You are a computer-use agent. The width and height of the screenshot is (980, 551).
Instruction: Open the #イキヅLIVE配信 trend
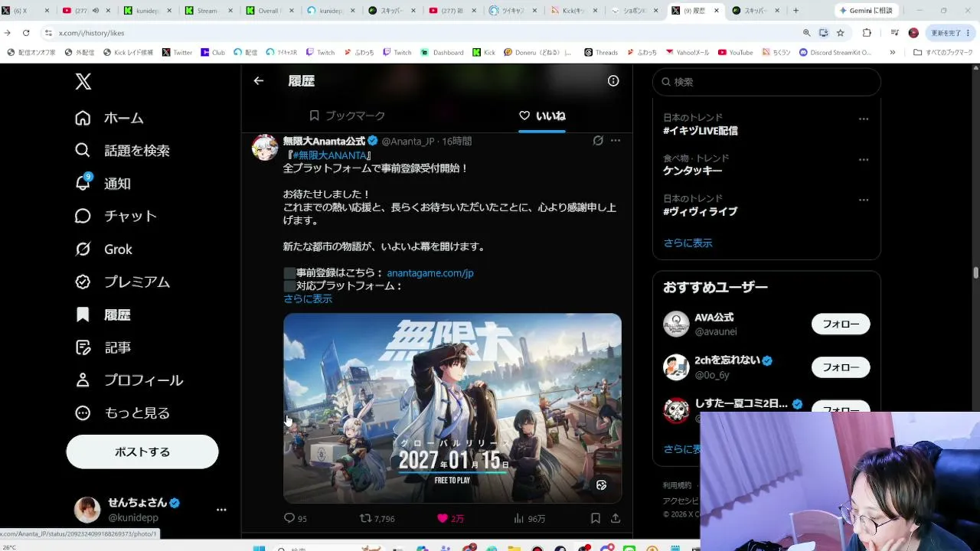[x=701, y=131]
